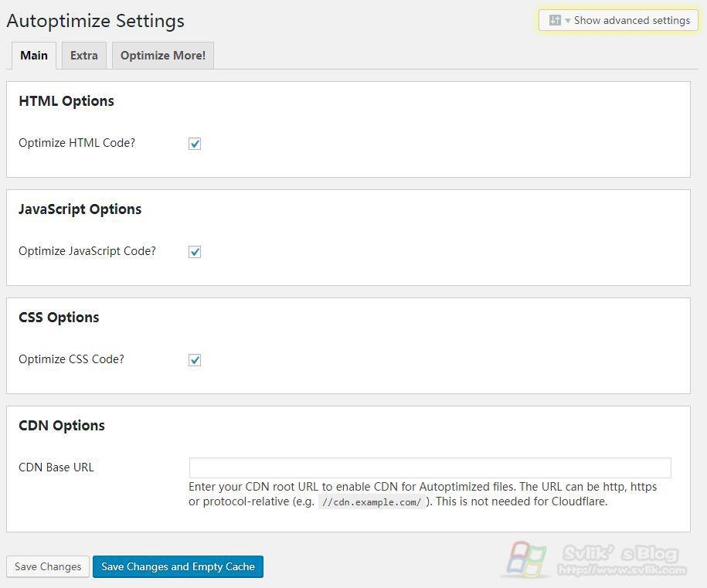The width and height of the screenshot is (707, 588).
Task: Click the Windows-flag watermark logo
Action: (x=527, y=558)
